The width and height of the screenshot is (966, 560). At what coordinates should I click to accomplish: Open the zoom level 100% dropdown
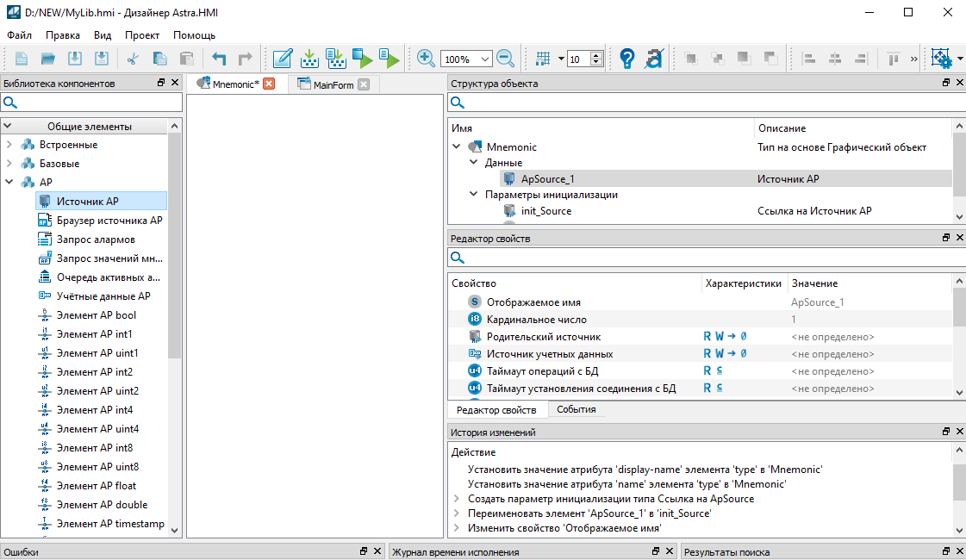pyautogui.click(x=484, y=59)
